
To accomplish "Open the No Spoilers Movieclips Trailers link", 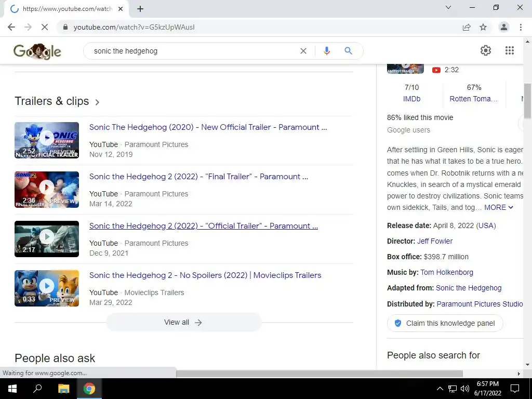I will tap(205, 275).
